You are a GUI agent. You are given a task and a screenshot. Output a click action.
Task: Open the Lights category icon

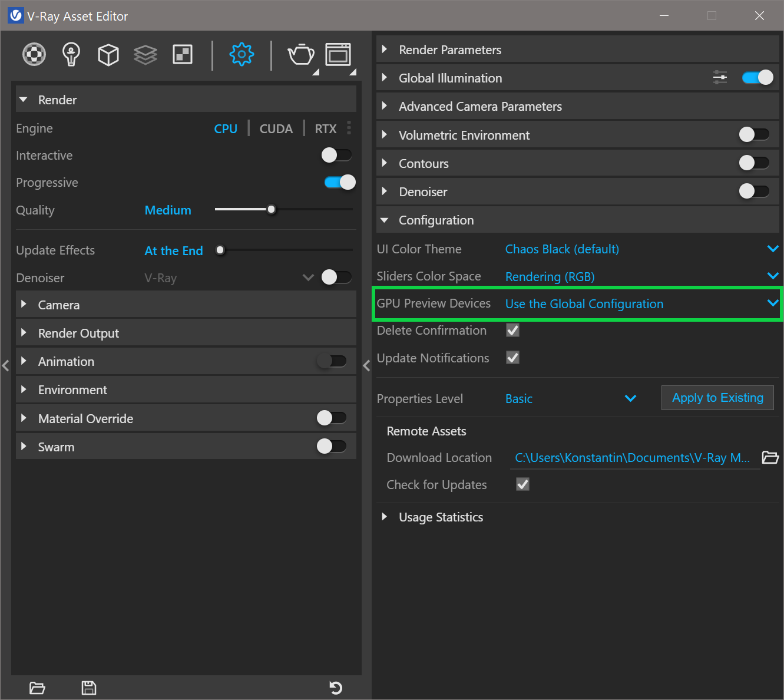(x=71, y=54)
